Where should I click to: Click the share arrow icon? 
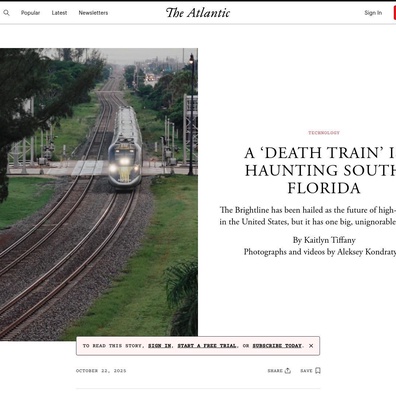point(288,371)
